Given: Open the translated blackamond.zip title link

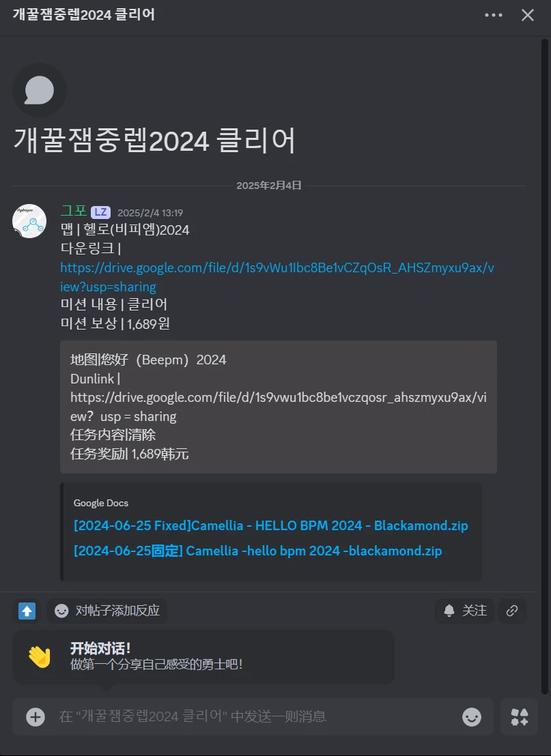Looking at the screenshot, I should click(257, 551).
